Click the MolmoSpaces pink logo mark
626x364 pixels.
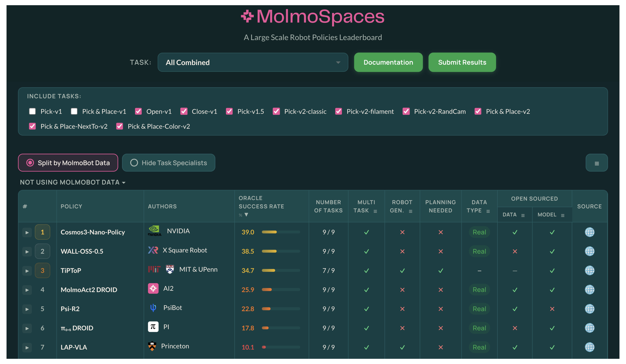(x=247, y=16)
